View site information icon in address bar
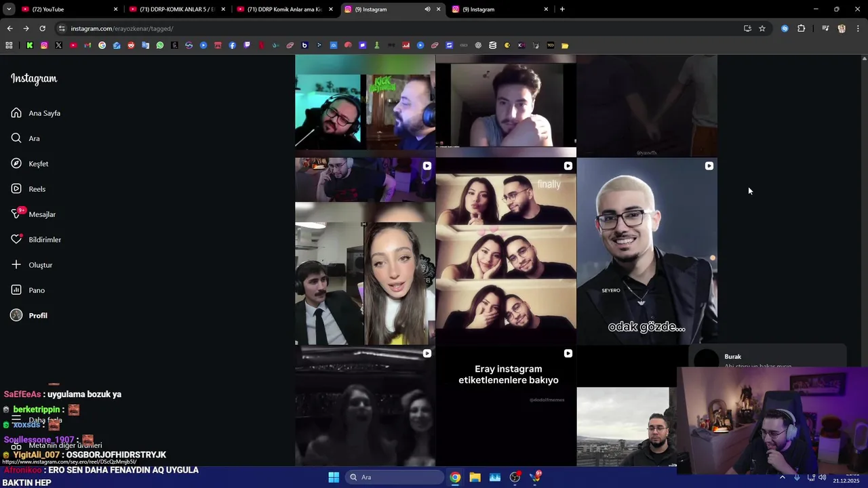Image resolution: width=868 pixels, height=488 pixels. pos(62,28)
